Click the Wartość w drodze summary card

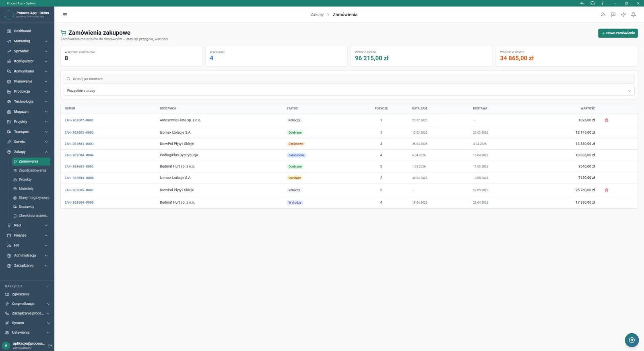[567, 56]
